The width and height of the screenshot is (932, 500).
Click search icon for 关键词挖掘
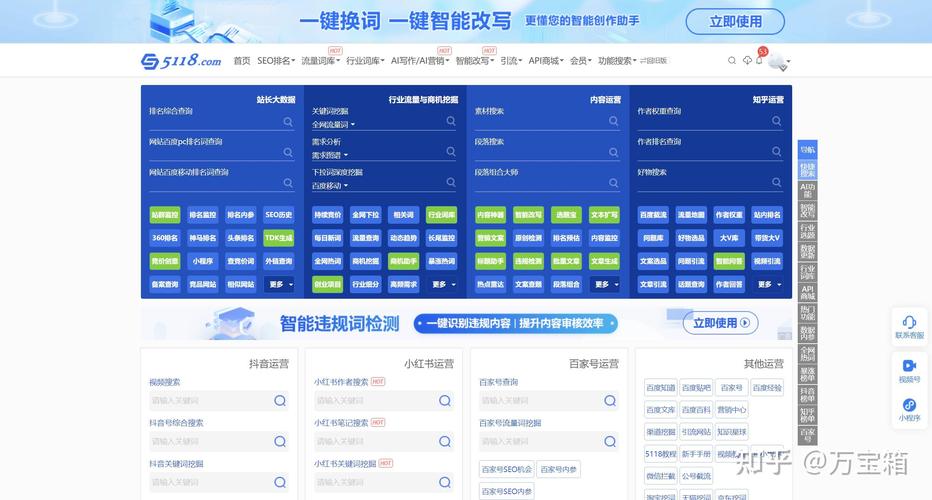click(451, 121)
